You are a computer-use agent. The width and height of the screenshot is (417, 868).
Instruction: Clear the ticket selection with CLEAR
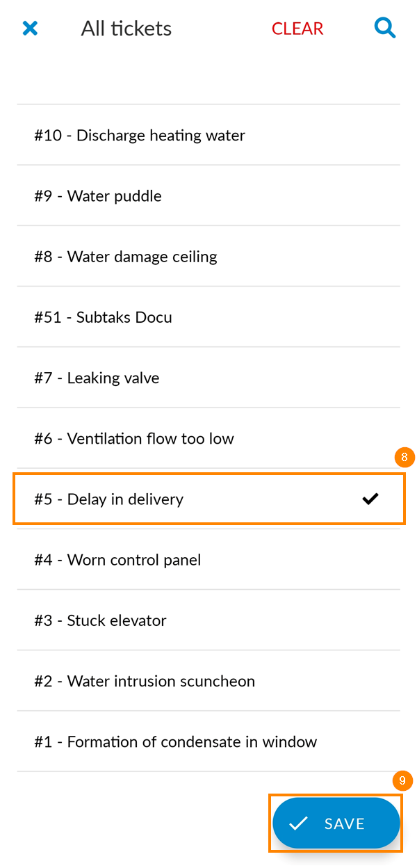coord(297,29)
